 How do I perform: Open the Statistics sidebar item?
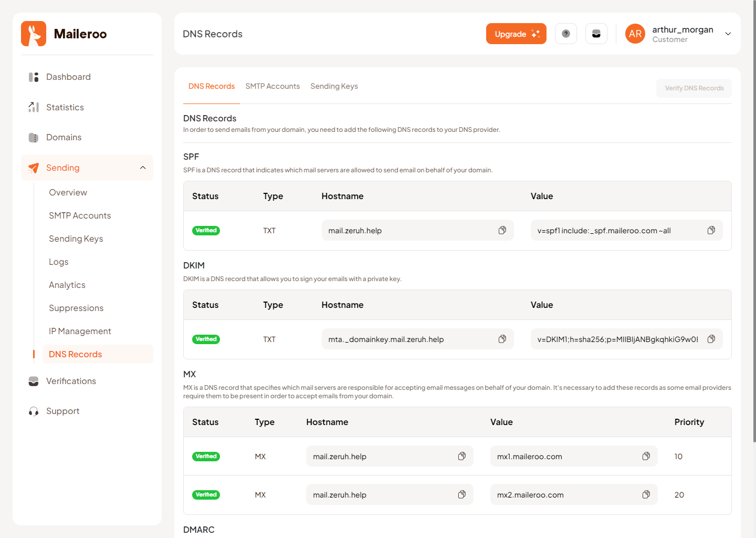coord(87,107)
